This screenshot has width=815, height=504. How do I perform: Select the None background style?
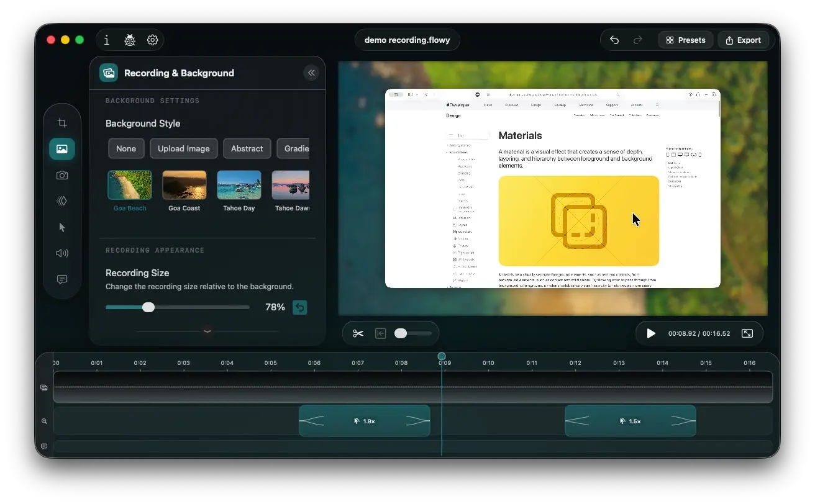[126, 148]
